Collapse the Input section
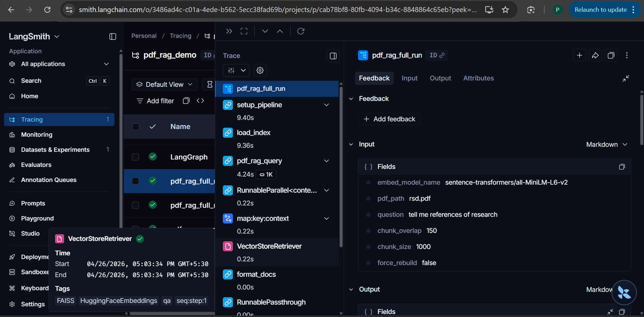Screen dimensions: 644x317 coord(351,144)
